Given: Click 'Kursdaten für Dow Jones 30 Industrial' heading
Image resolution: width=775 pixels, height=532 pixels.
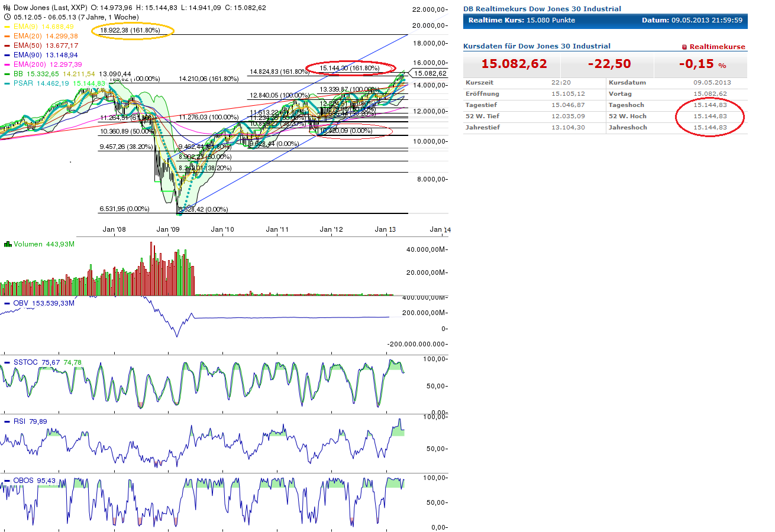Looking at the screenshot, I should pyautogui.click(x=537, y=46).
